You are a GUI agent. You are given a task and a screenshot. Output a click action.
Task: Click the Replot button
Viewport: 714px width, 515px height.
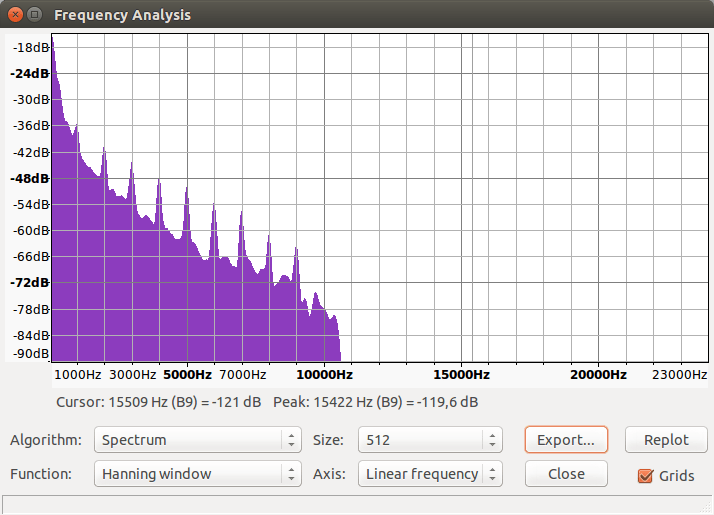coord(666,439)
